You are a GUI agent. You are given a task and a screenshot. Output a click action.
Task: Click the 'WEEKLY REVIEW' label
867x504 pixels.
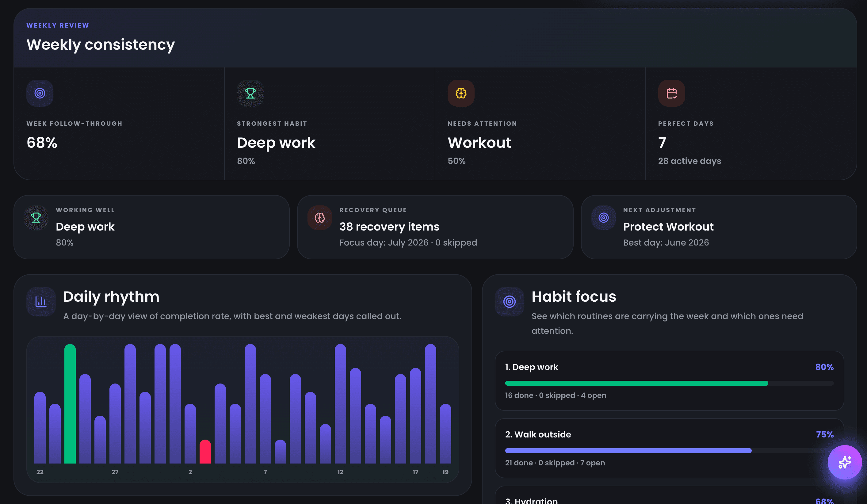[x=58, y=25]
